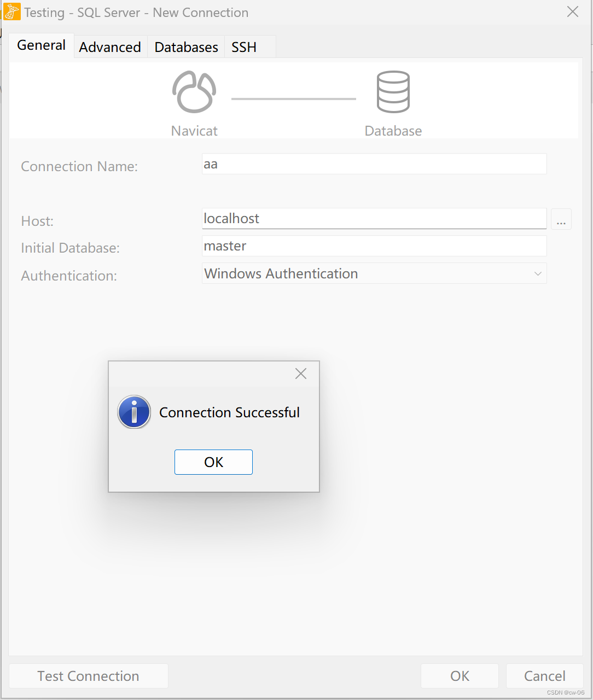Click the Connection Name field containing aa
593x700 pixels.
tap(374, 164)
